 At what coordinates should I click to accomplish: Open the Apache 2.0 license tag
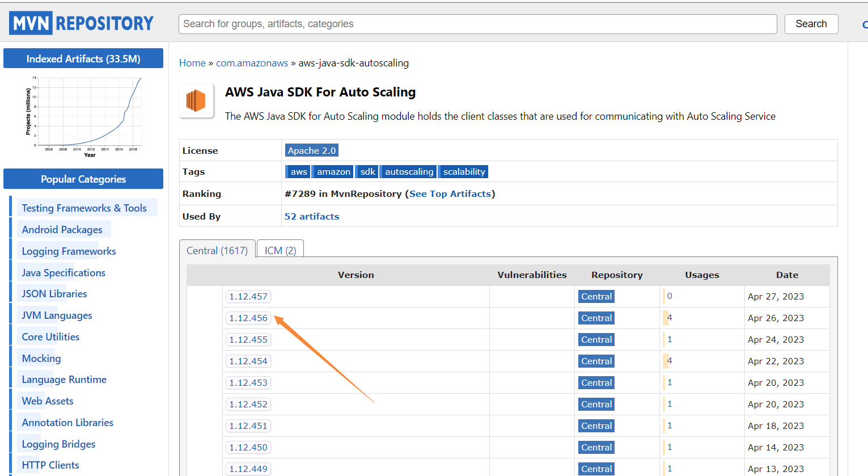click(312, 150)
